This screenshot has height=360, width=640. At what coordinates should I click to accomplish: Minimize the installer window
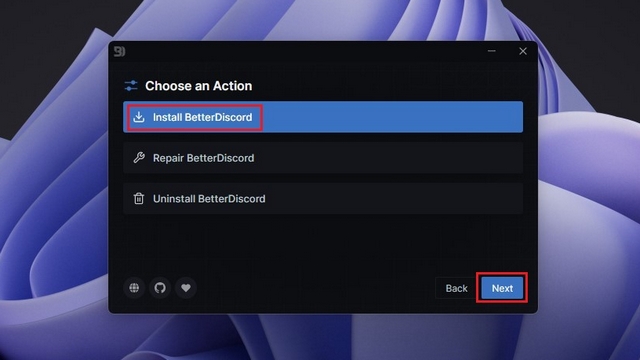point(491,51)
